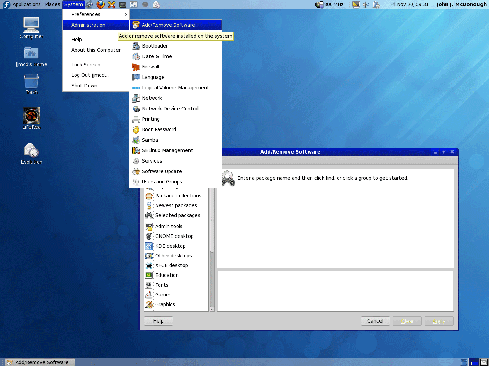Open Trash desktop icon

(31, 84)
